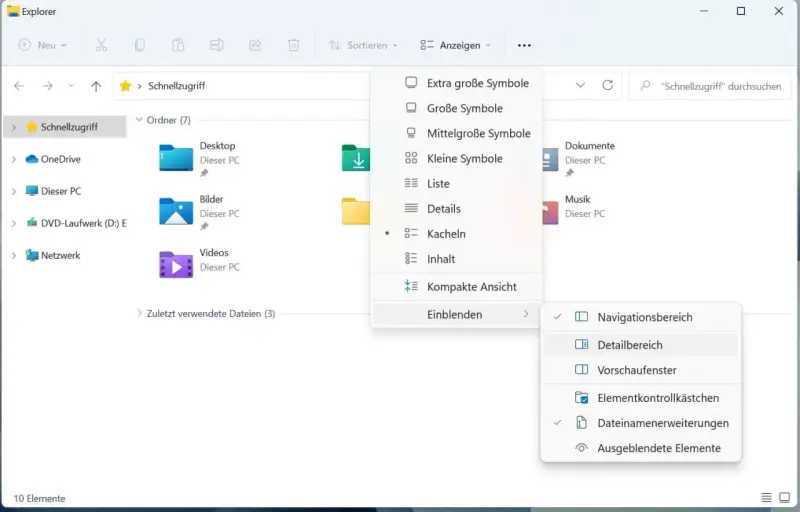The height and width of the screenshot is (512, 800).
Task: Choose Liste view
Action: (456, 183)
